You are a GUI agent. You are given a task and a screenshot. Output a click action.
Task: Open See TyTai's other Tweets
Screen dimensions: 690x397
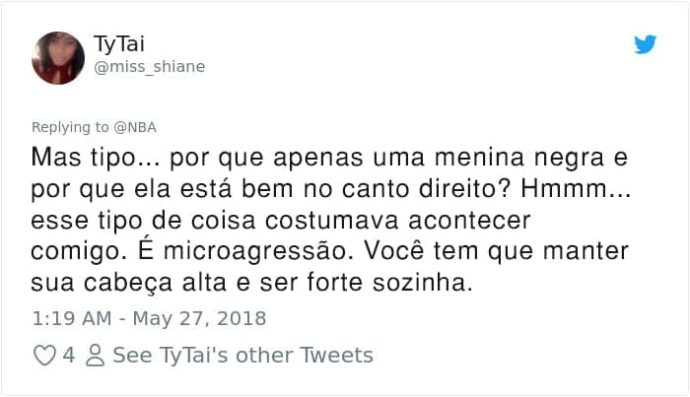243,355
